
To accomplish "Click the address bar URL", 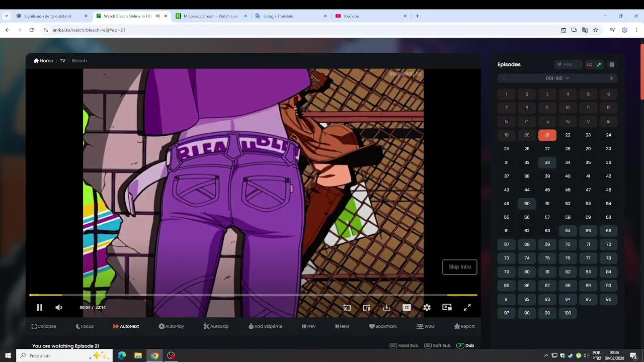I will coord(89,30).
